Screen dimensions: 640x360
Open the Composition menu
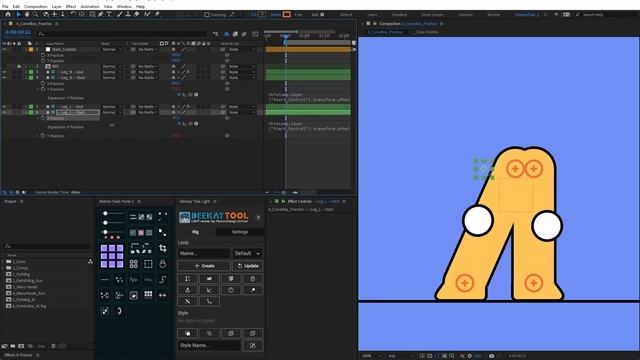tap(36, 7)
